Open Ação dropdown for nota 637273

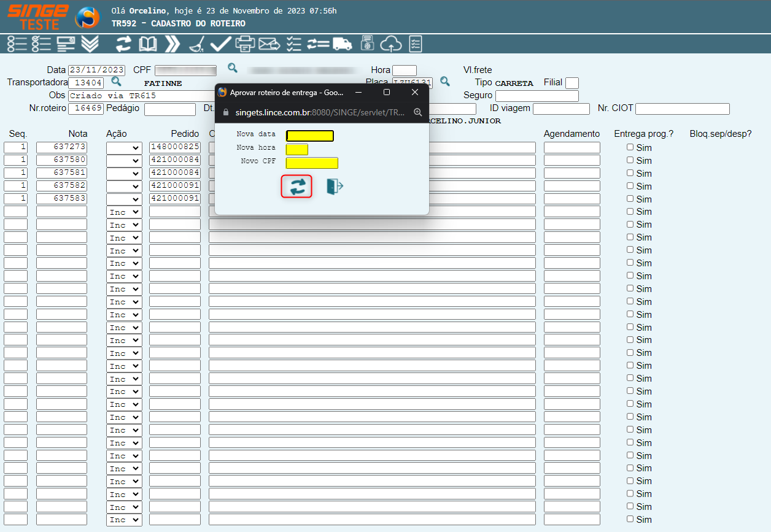[x=124, y=147]
